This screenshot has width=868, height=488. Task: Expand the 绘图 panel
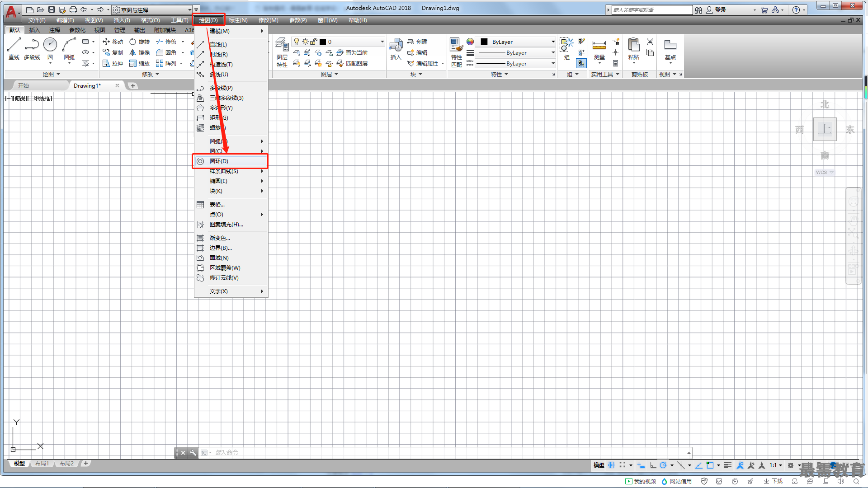point(51,74)
